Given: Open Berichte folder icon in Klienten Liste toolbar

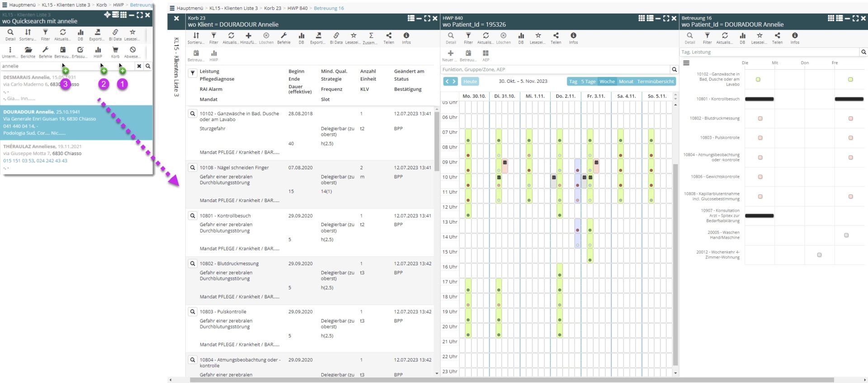Looking at the screenshot, I should [28, 50].
